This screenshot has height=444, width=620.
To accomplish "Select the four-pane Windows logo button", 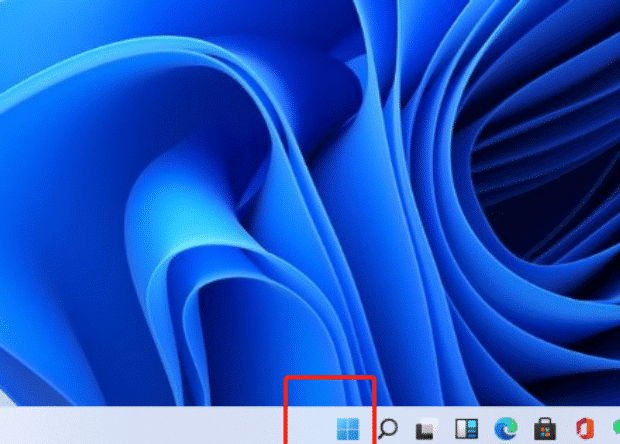I will click(350, 428).
